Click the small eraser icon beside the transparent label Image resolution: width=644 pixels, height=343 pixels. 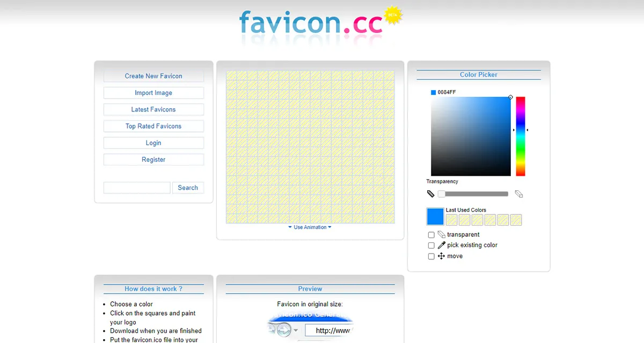point(442,234)
